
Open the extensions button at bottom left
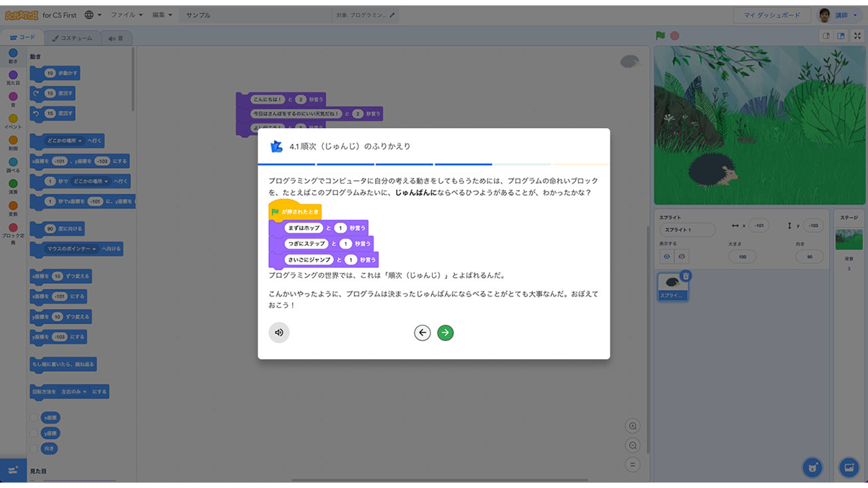pyautogui.click(x=14, y=470)
